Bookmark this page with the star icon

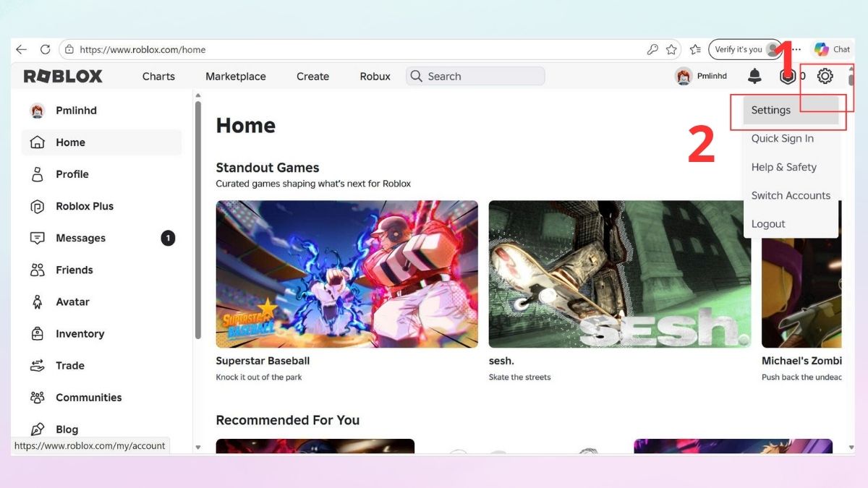coord(671,50)
